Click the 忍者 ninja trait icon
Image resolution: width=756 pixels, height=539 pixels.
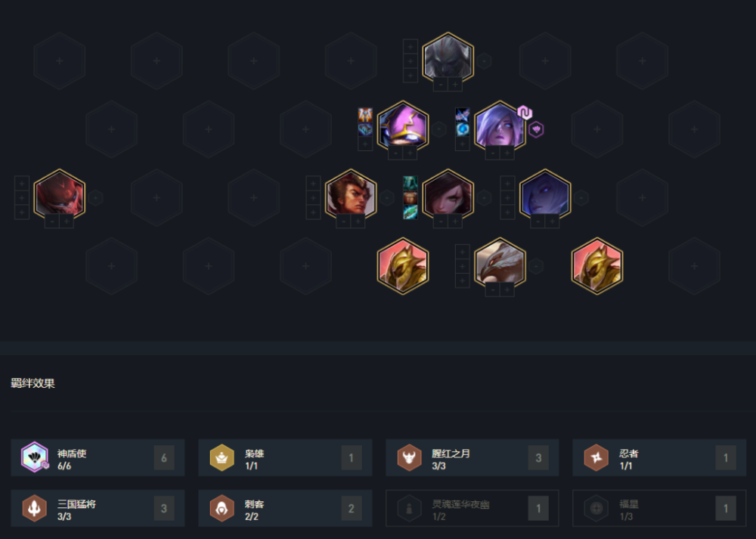coord(596,457)
